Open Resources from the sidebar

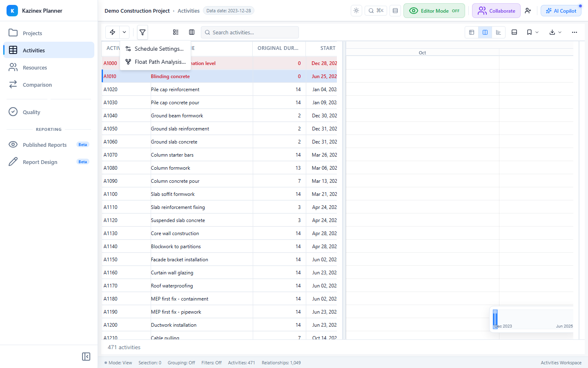pyautogui.click(x=49, y=67)
